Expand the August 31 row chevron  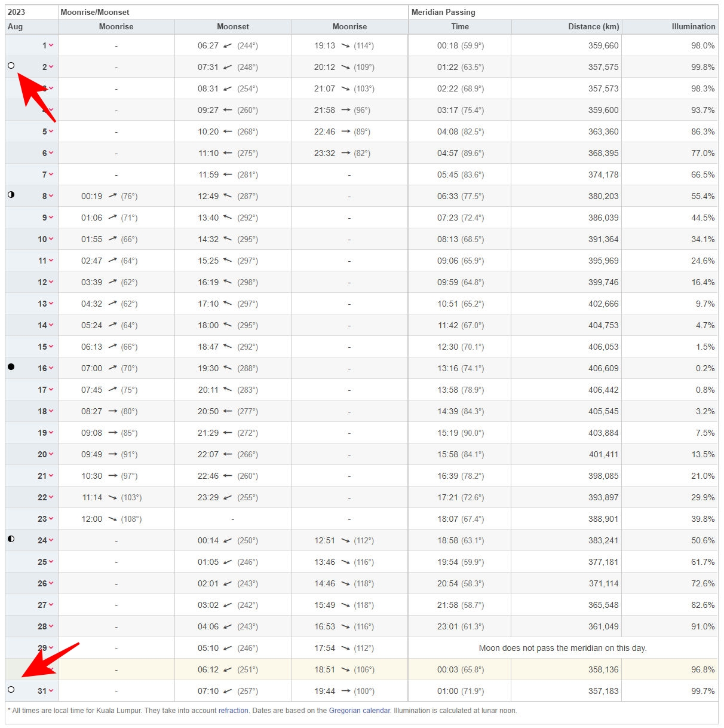point(51,691)
